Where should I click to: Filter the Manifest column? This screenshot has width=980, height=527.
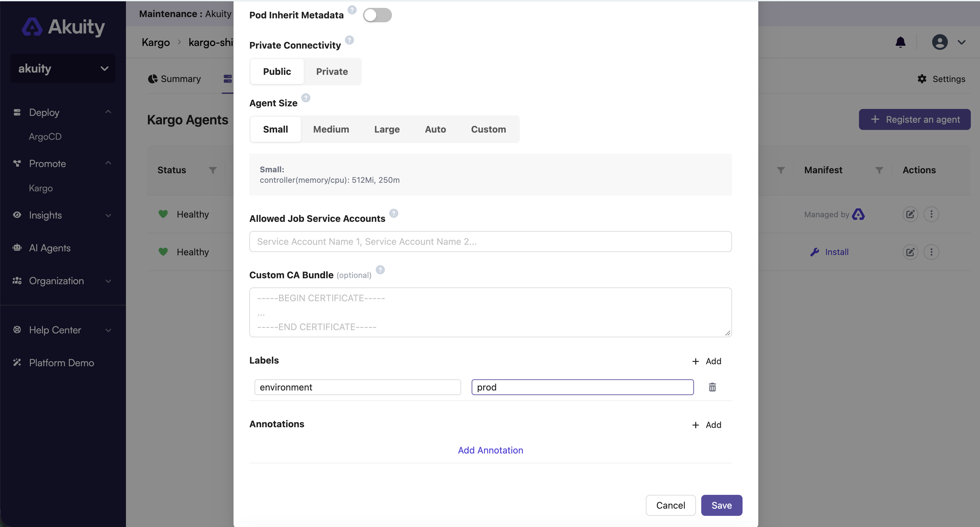(x=879, y=170)
